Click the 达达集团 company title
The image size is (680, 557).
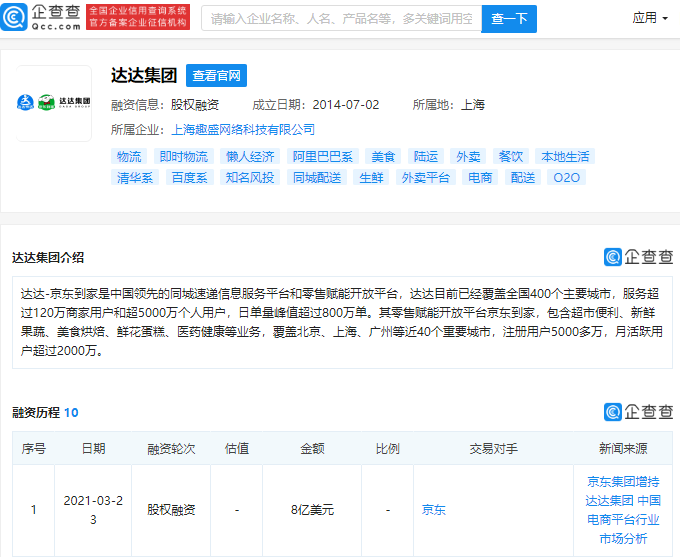(x=144, y=75)
